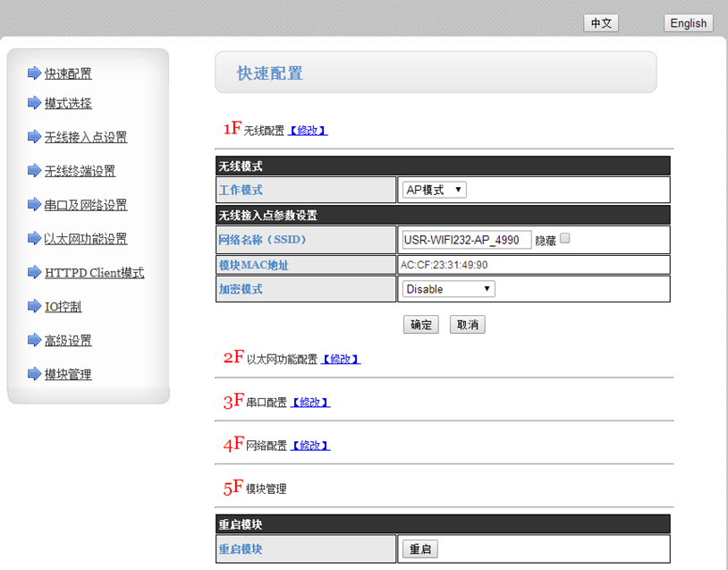
Task: Switch language with the English button
Action: tap(688, 23)
